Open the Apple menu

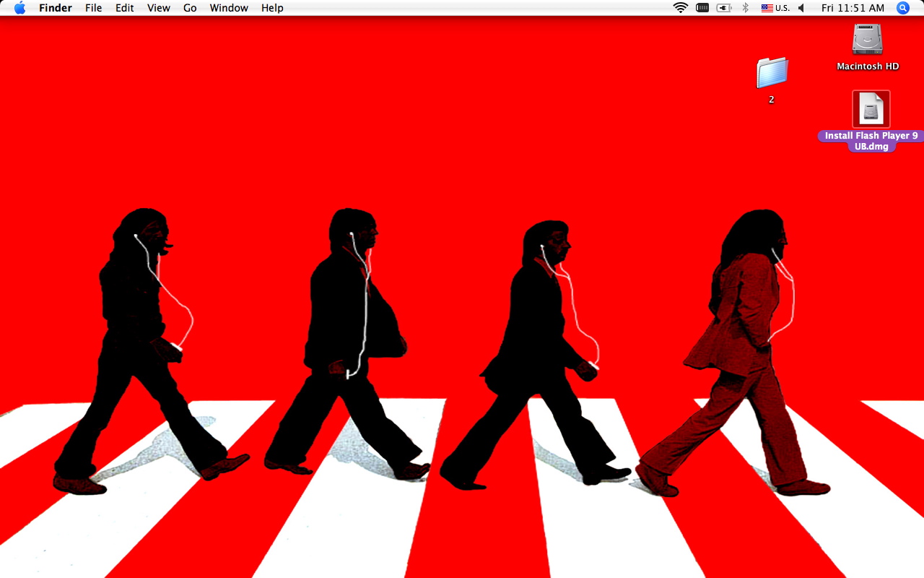[x=19, y=8]
